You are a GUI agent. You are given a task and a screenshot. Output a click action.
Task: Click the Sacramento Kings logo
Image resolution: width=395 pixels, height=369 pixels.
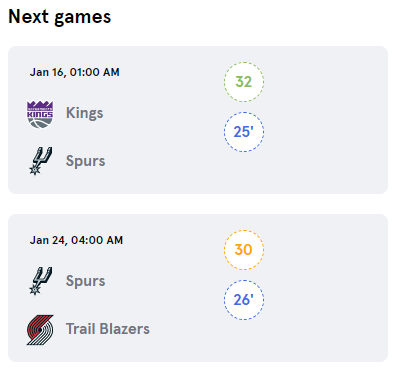click(40, 114)
